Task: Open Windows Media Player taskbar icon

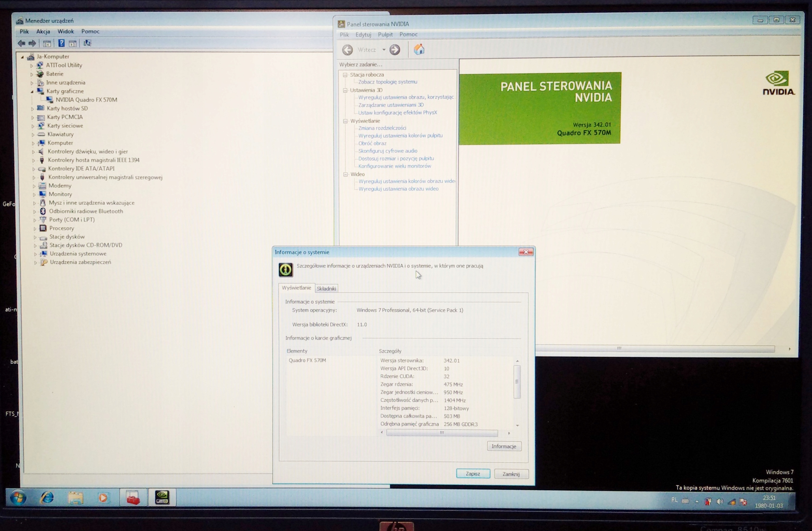Action: pos(103,498)
